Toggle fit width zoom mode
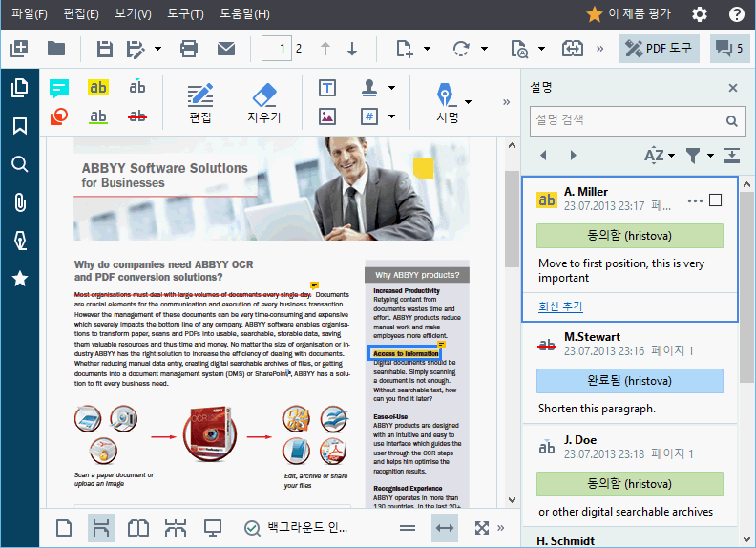 (x=445, y=528)
